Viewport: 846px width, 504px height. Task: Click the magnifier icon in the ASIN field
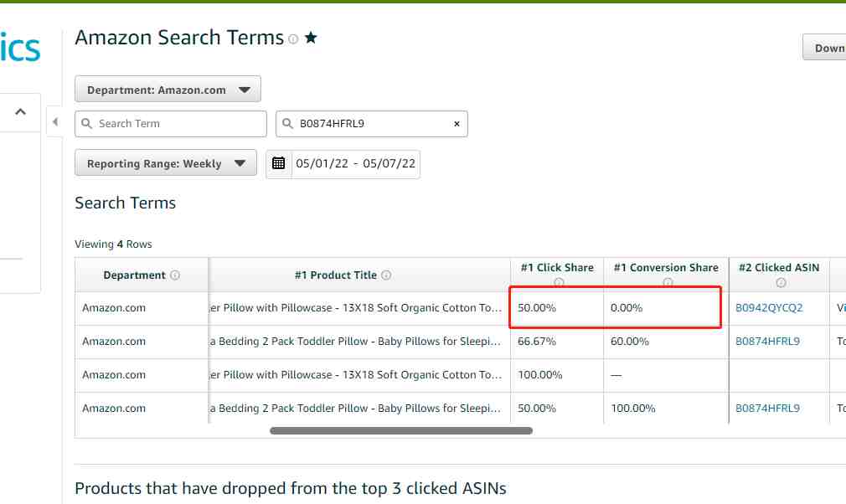click(x=287, y=123)
